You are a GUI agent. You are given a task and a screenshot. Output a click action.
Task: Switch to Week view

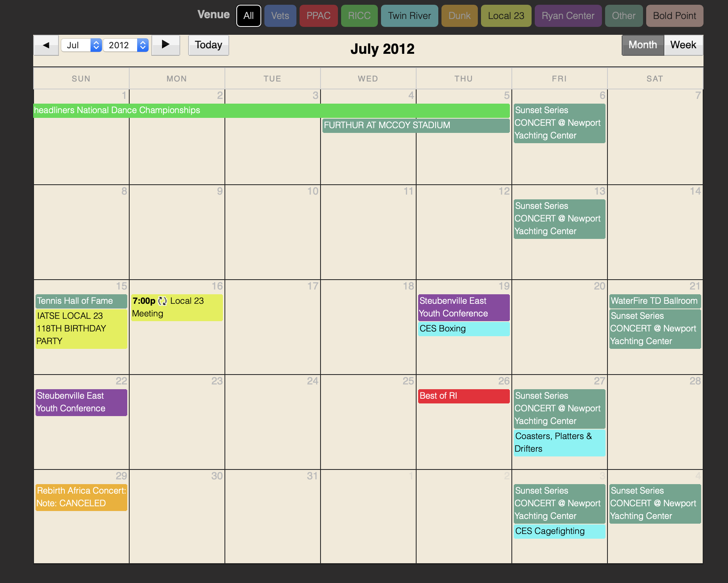[x=683, y=45]
